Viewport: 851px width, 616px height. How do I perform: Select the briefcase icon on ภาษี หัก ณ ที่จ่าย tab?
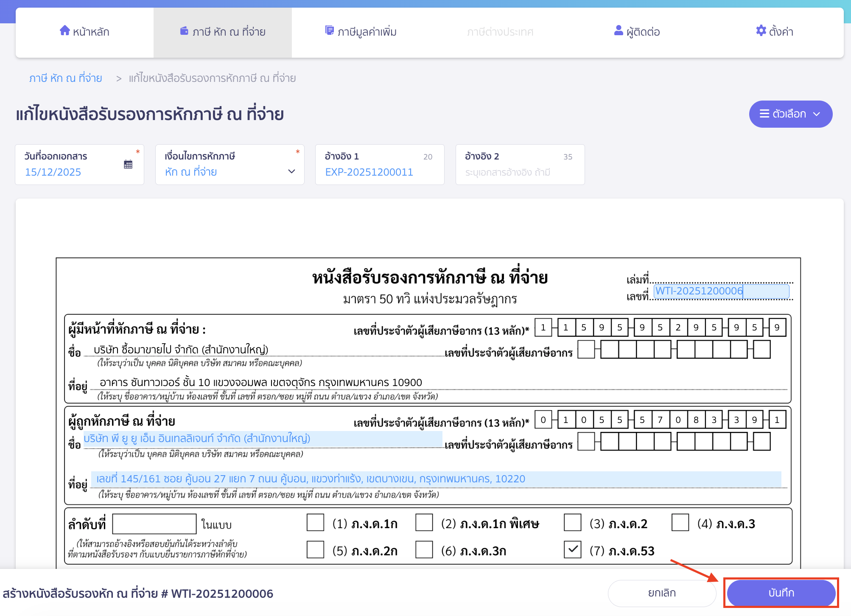coord(184,31)
